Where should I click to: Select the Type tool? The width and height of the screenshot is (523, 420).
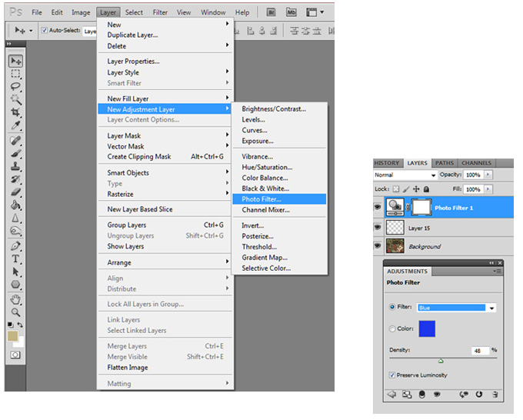coord(15,258)
